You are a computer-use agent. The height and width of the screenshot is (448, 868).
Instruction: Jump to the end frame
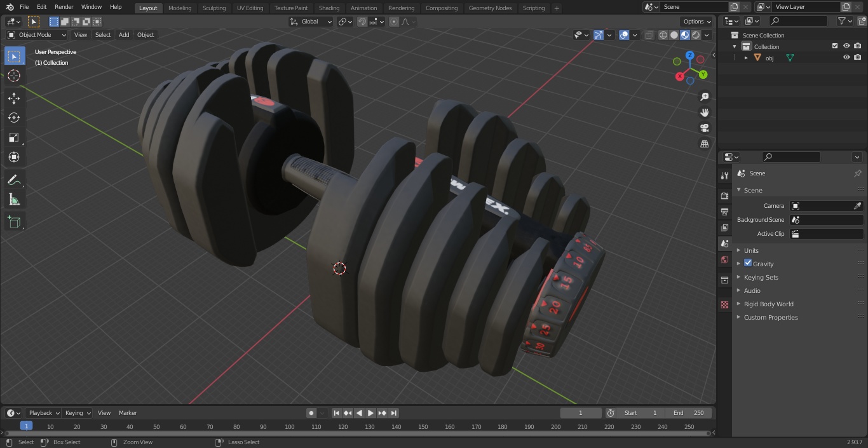point(393,413)
